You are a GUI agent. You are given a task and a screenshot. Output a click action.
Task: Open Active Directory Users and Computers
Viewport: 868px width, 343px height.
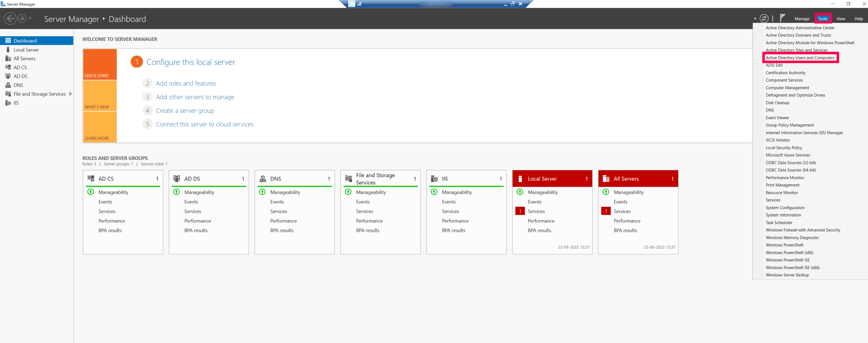click(x=801, y=58)
